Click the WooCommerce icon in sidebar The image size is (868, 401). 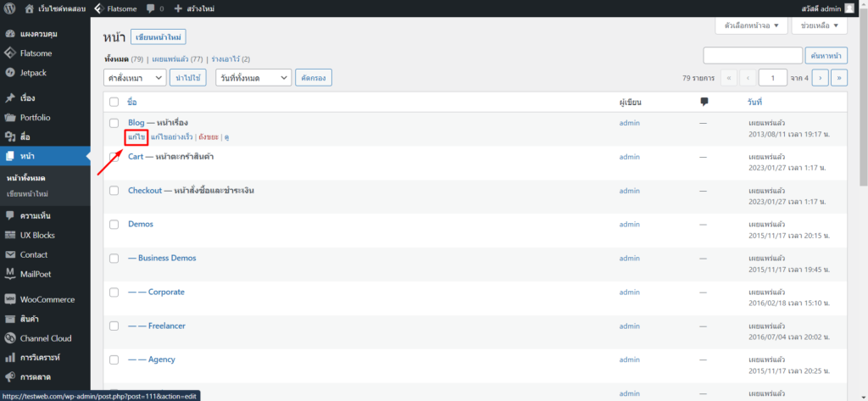(x=9, y=299)
